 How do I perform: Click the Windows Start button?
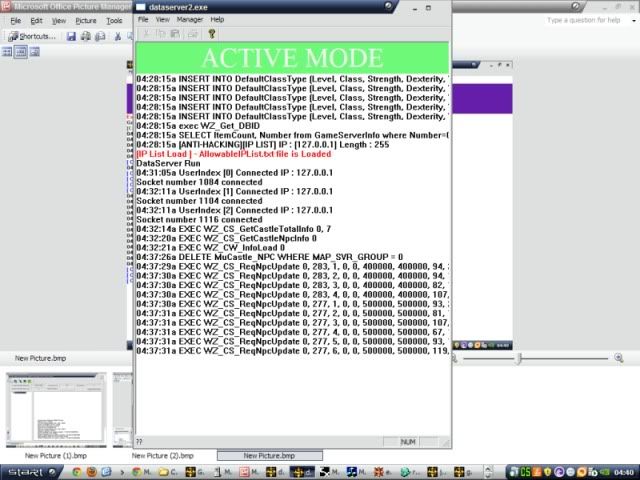(23, 471)
